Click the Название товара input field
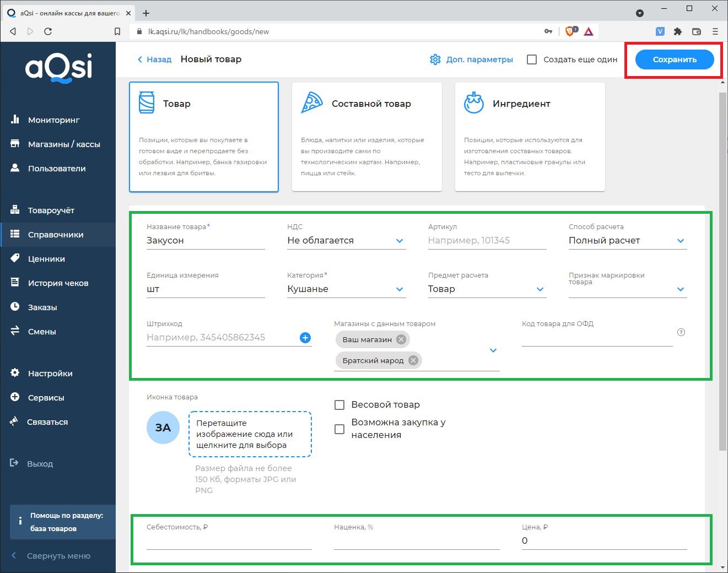Image resolution: width=728 pixels, height=573 pixels. click(206, 241)
